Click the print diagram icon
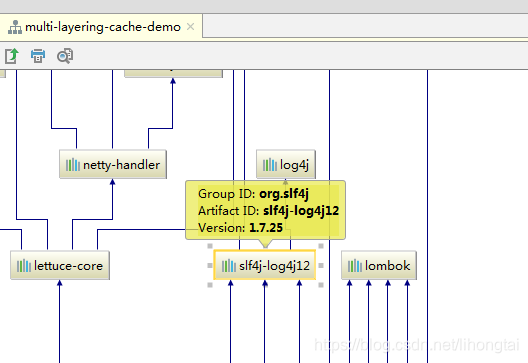Image resolution: width=528 pixels, height=363 pixels. [x=38, y=56]
